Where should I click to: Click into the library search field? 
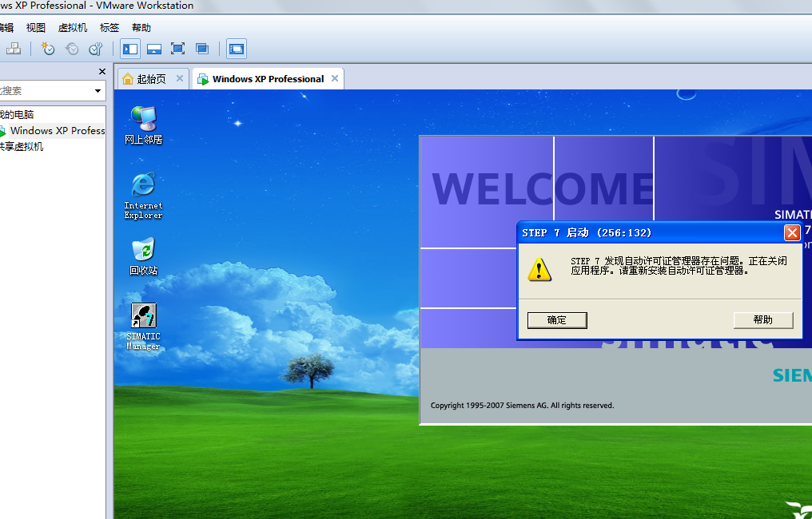point(46,91)
